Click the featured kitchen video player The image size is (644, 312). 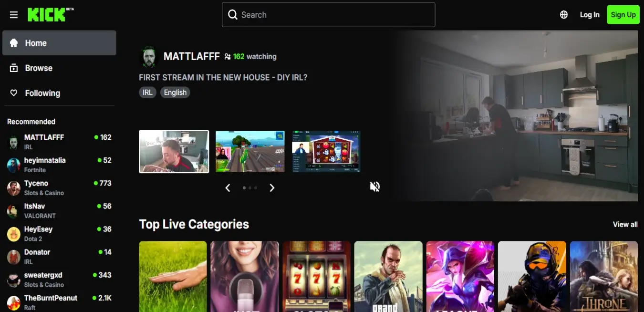pyautogui.click(x=519, y=116)
